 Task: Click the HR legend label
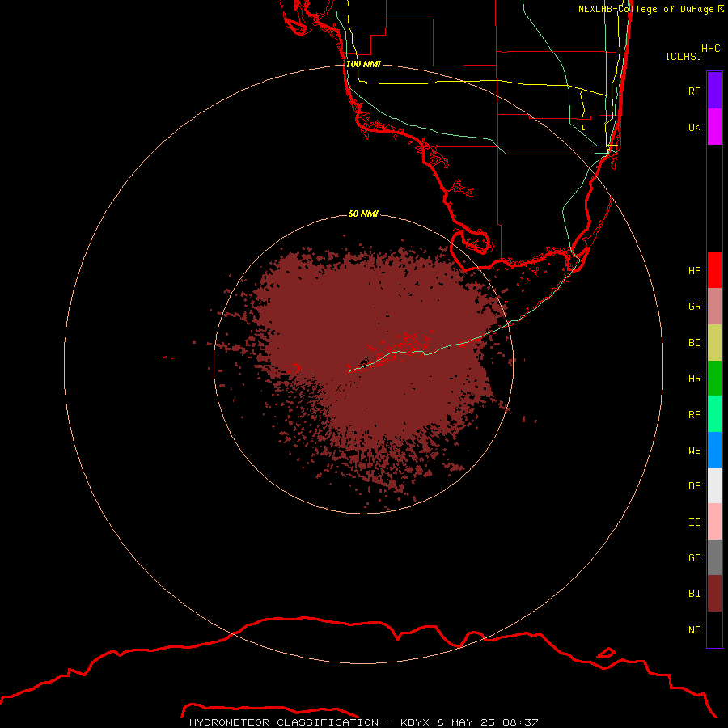(695, 379)
